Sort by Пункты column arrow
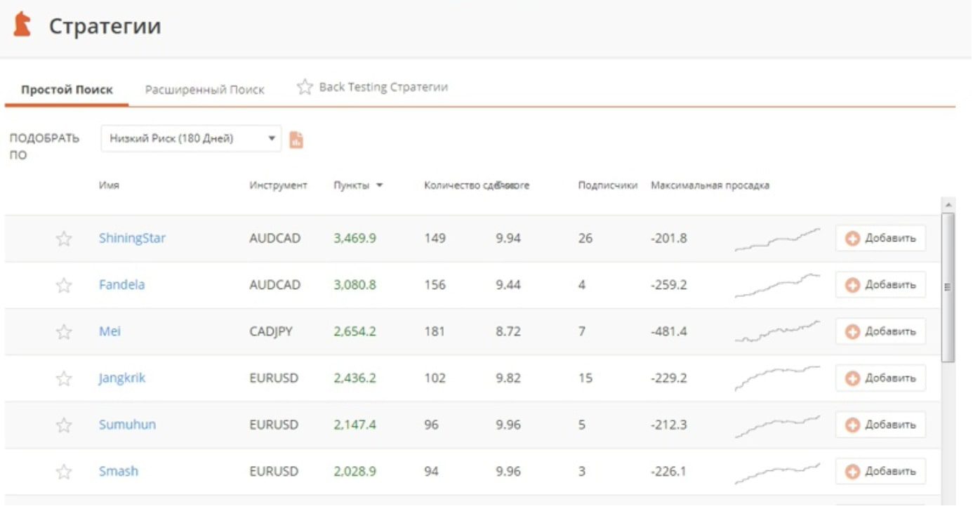The image size is (980, 511). click(379, 185)
